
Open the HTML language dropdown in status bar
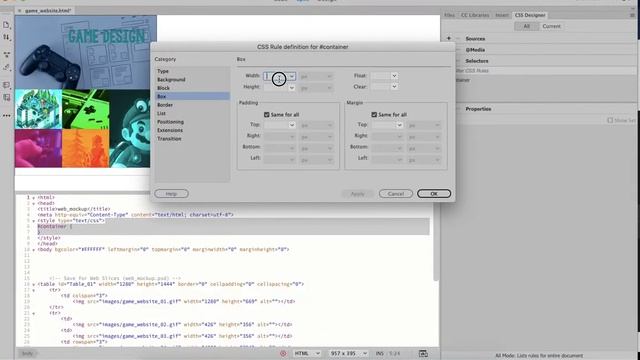[x=307, y=353]
